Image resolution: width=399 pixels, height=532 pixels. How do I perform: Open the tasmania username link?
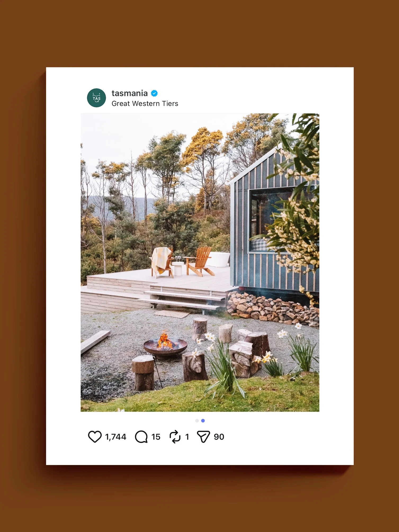[x=129, y=93]
